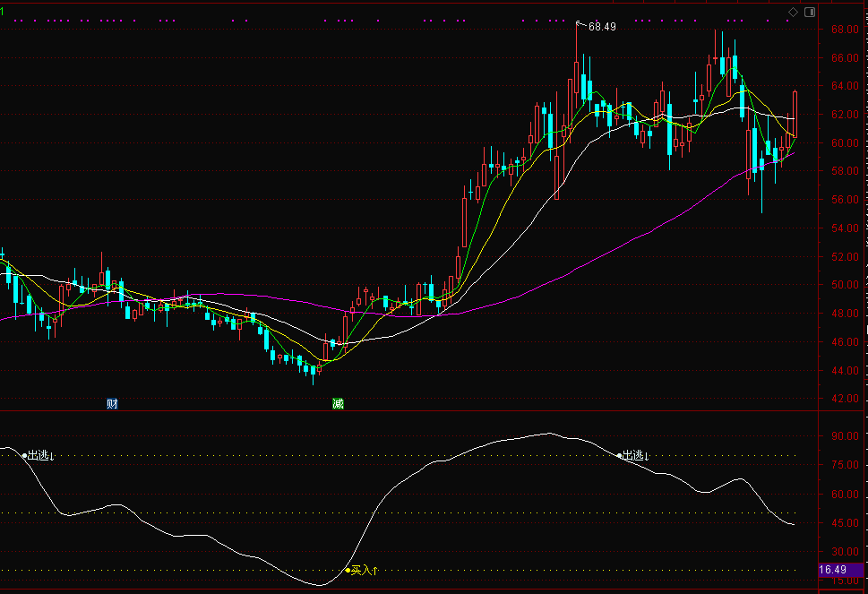Click the 68.00 price axis label
The image size is (868, 594).
coord(845,30)
